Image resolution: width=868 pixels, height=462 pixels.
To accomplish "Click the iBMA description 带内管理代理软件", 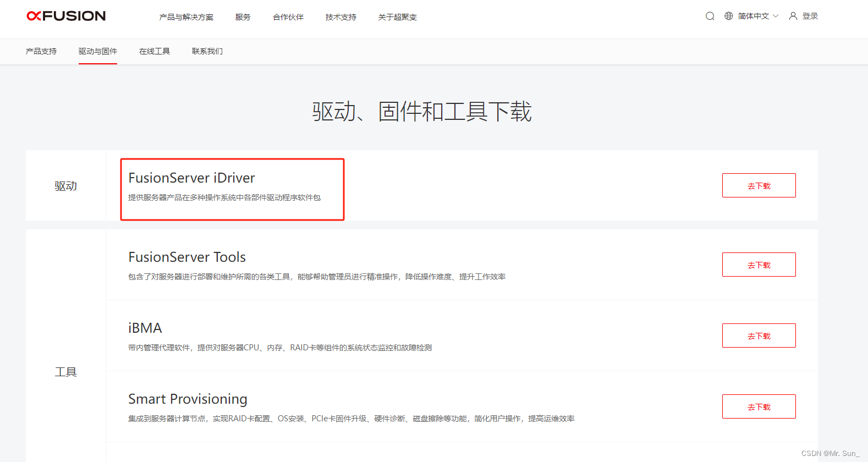I will click(x=280, y=348).
